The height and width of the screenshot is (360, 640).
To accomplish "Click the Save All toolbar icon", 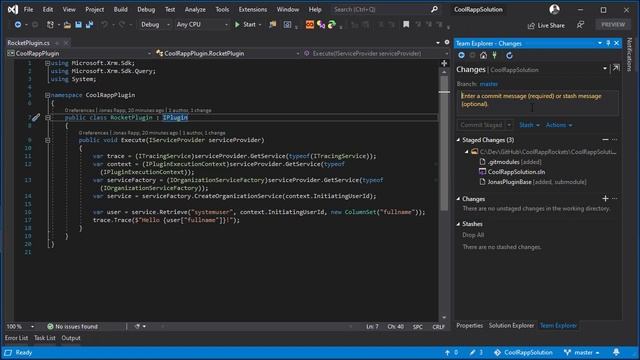I will tap(89, 25).
